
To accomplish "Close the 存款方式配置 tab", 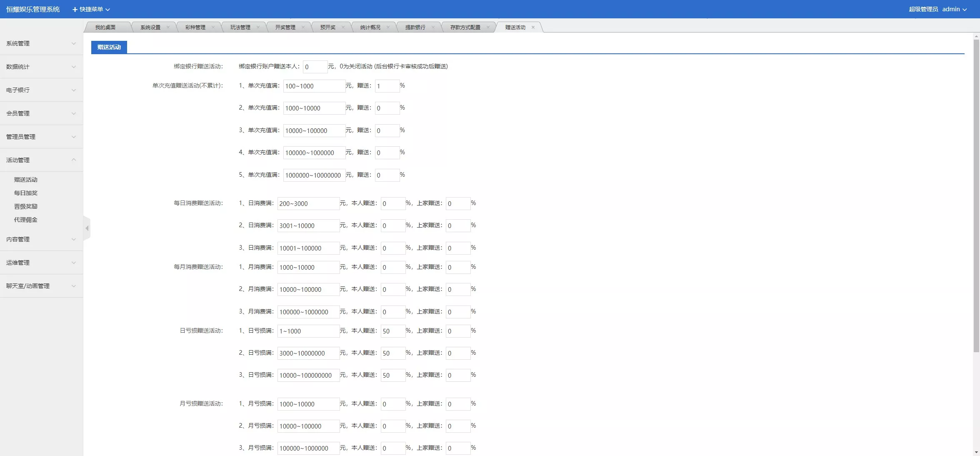I will pos(488,28).
